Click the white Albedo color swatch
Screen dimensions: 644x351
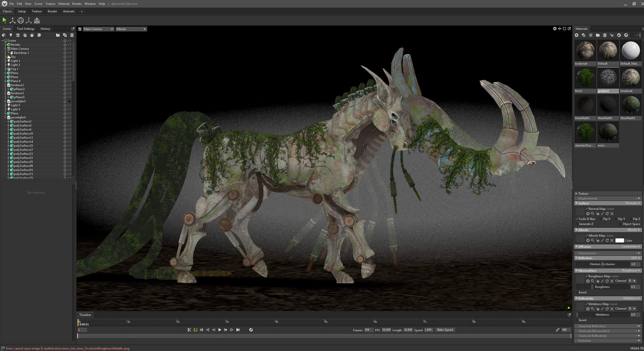click(619, 240)
